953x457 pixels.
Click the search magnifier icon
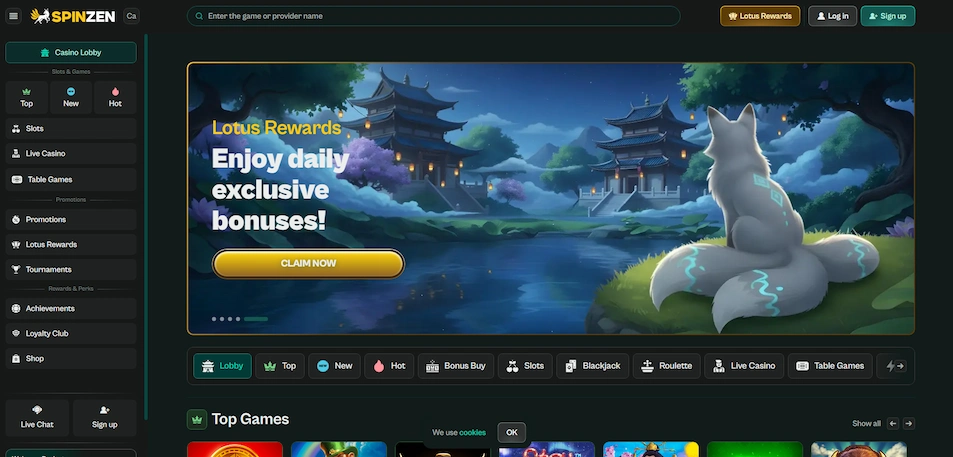[198, 16]
